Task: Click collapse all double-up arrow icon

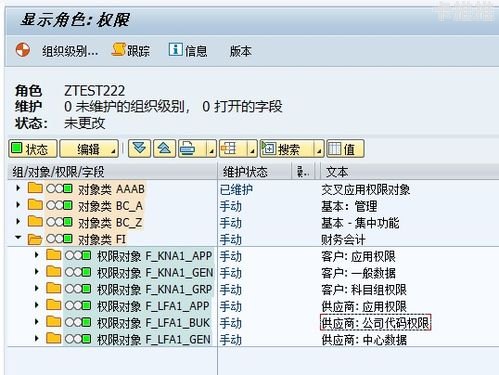Action: click(164, 148)
